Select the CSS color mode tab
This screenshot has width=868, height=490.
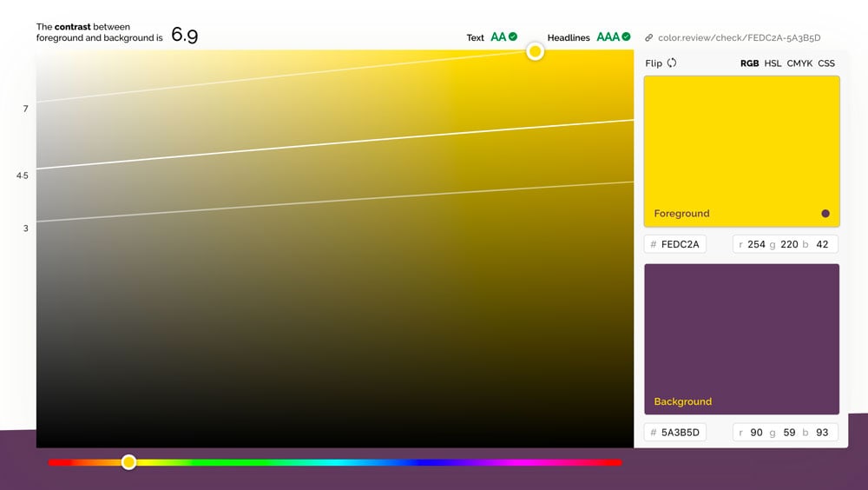click(826, 63)
